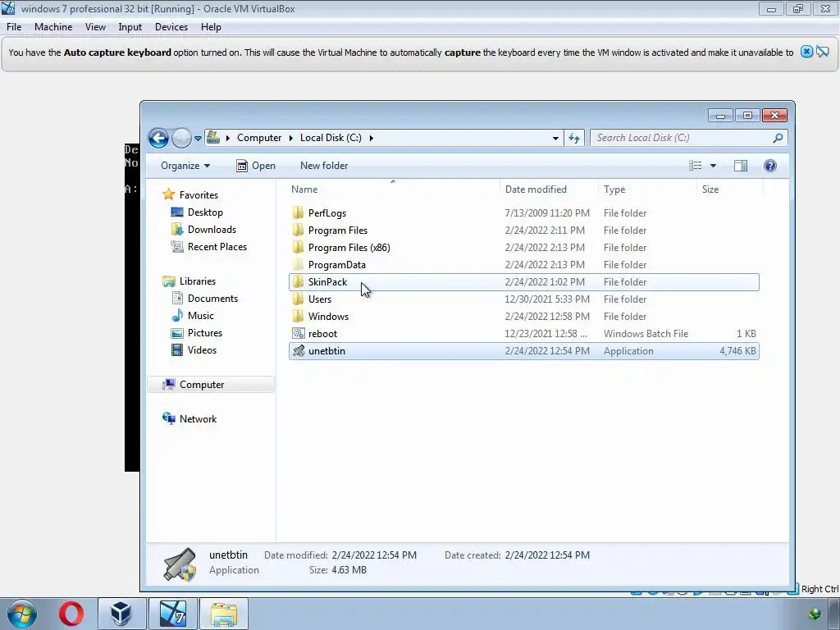Open recent pages dropdown beside nav arrows
Image resolution: width=840 pixels, height=630 pixels.
click(x=198, y=138)
